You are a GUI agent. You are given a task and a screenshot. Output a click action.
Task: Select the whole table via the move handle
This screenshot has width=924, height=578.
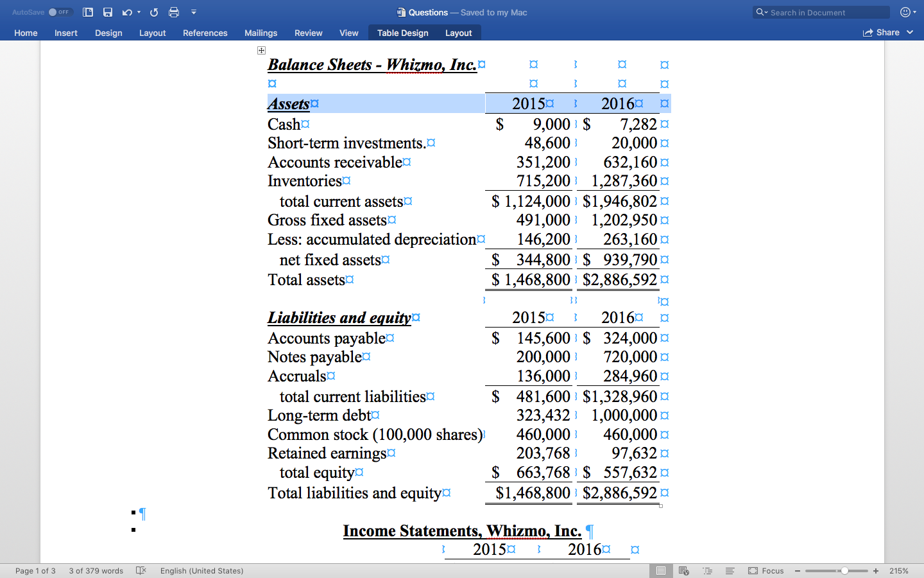[261, 49]
